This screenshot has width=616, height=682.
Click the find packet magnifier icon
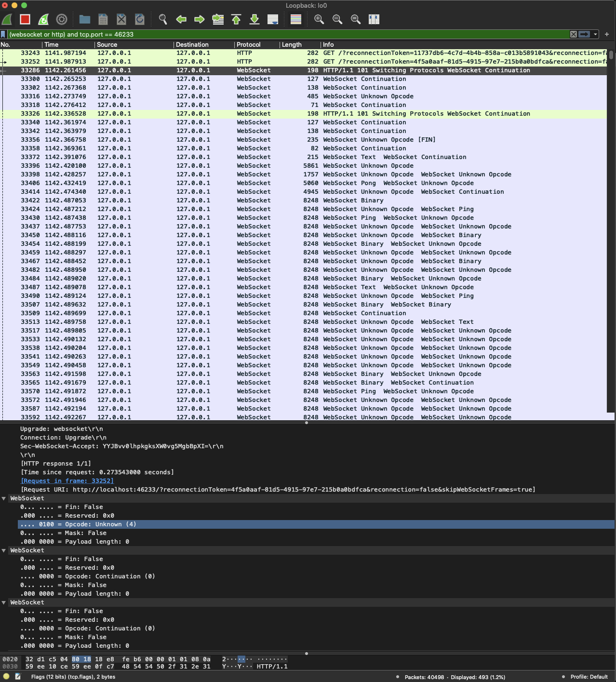pos(163,20)
